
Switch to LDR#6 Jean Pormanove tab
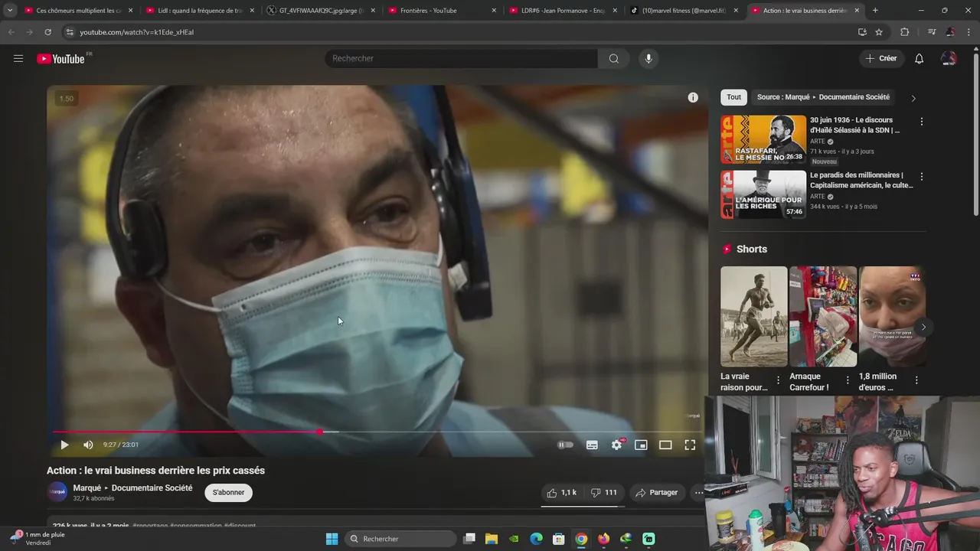pos(563,11)
